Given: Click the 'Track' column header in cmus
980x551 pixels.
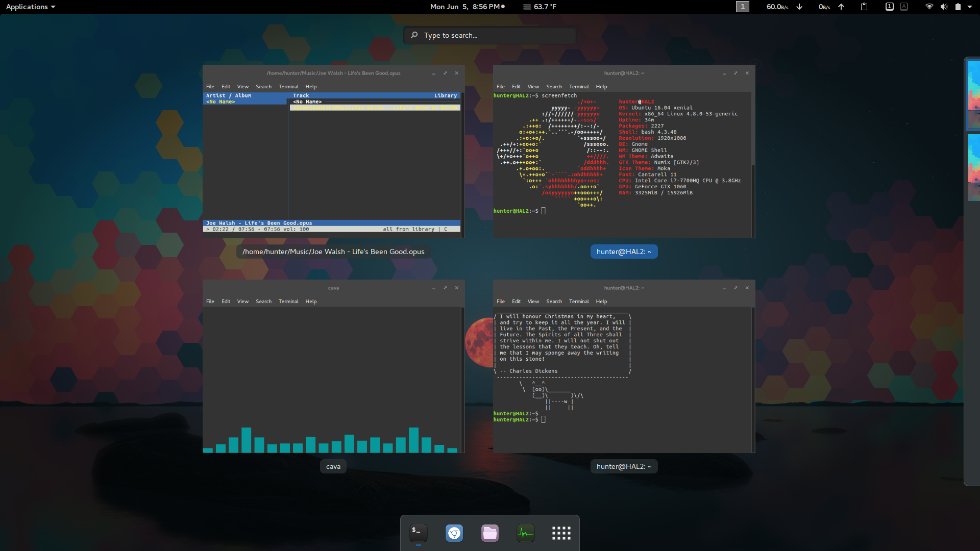Looking at the screenshot, I should (301, 96).
